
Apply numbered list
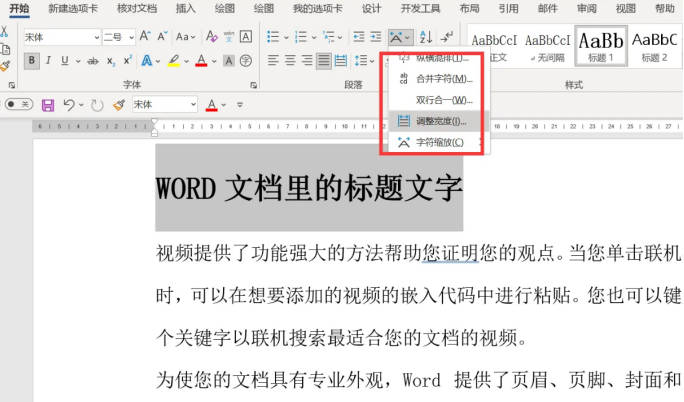301,37
